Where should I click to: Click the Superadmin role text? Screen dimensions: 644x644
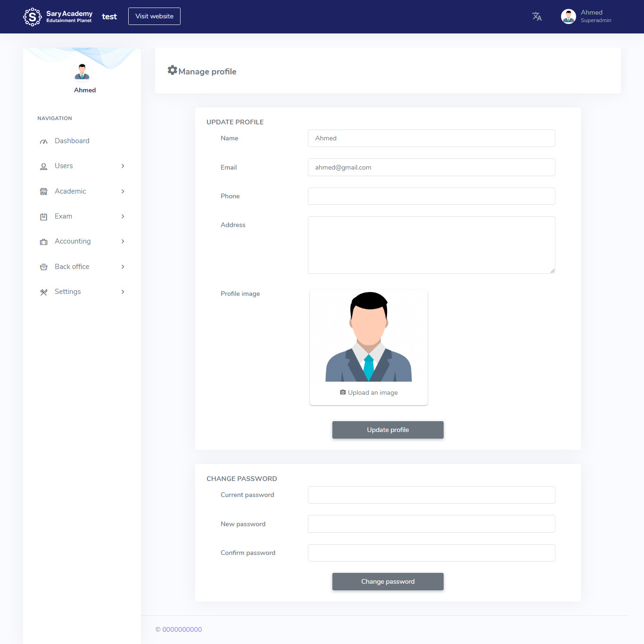(596, 20)
